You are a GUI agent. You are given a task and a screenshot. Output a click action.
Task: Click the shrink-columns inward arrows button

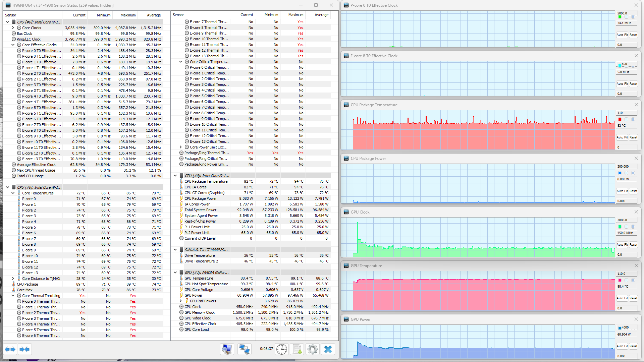coord(24,349)
